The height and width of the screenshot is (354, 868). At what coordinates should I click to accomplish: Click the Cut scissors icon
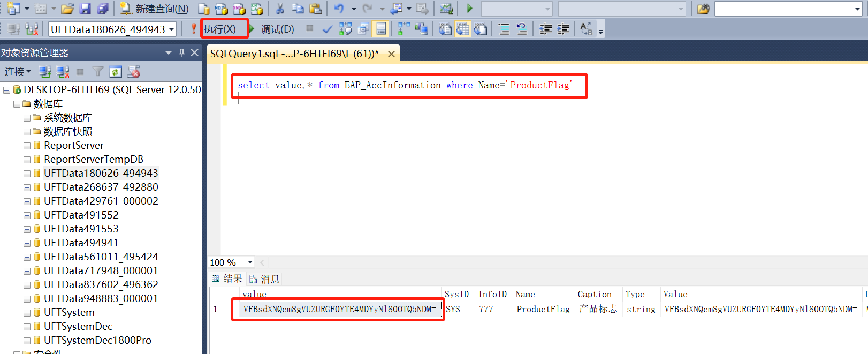point(279,9)
